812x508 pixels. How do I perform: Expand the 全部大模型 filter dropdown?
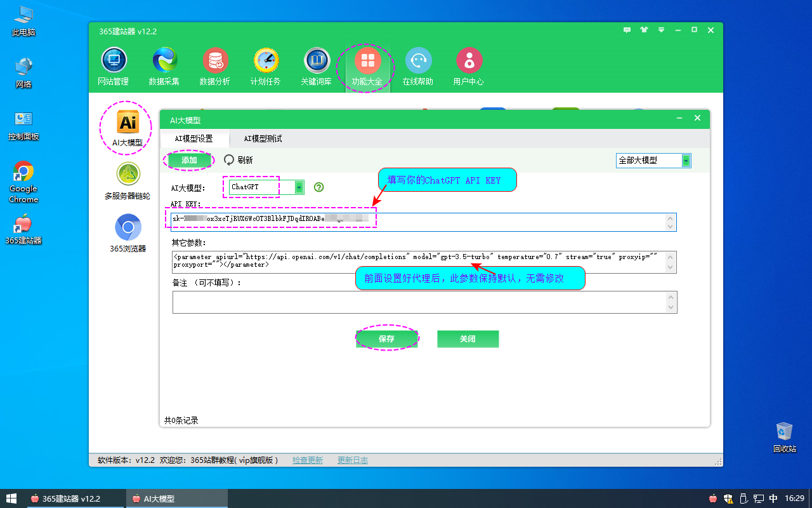click(686, 161)
